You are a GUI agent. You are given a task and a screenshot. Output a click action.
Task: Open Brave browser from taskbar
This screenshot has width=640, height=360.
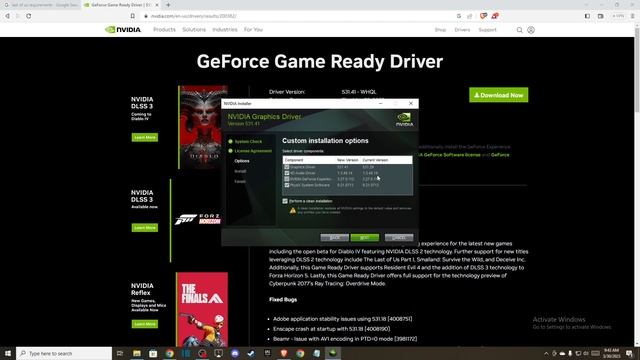pyautogui.click(x=284, y=353)
